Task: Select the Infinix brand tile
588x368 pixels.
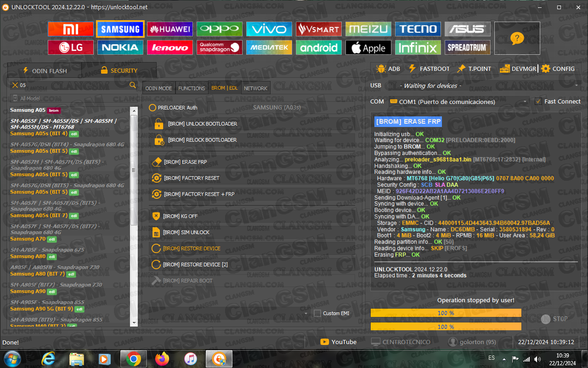Action: coord(418,47)
